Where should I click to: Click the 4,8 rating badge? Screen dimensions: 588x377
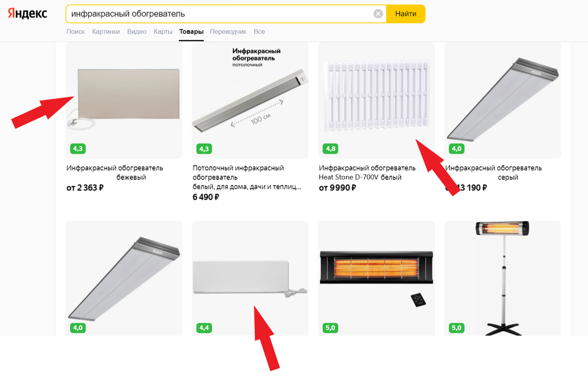click(330, 149)
